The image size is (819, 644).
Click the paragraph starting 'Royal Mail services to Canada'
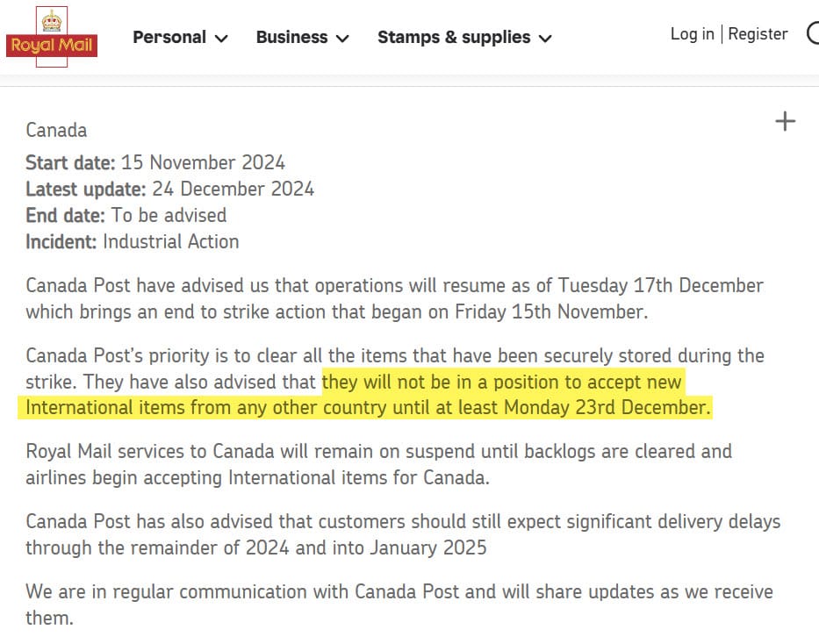[x=378, y=464]
